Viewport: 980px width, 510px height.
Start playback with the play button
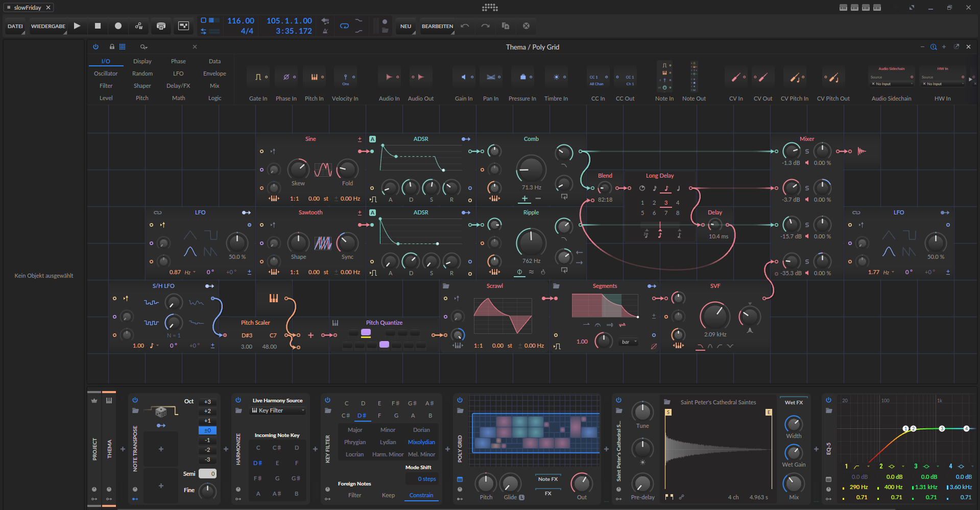tap(77, 26)
